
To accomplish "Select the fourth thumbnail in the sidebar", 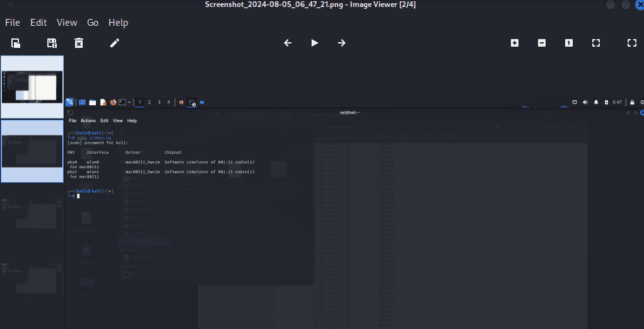I will point(32,279).
